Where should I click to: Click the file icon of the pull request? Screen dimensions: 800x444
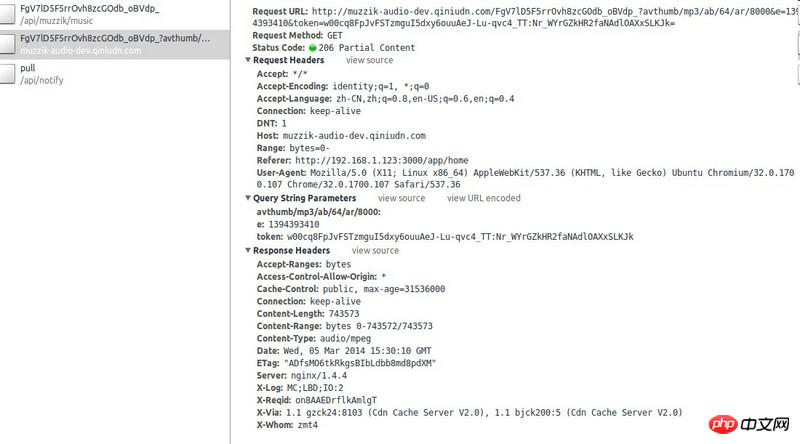pos(8,74)
